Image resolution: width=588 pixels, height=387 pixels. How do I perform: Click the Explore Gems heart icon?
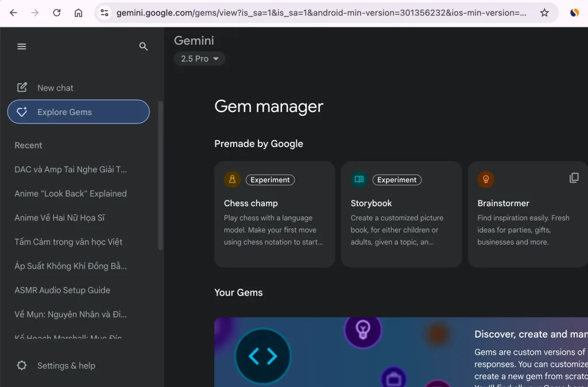point(22,112)
